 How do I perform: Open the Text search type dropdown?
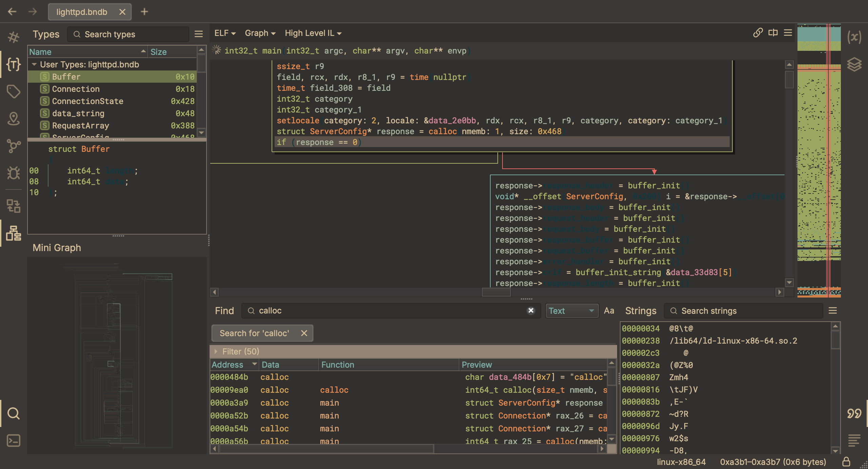[x=572, y=311]
